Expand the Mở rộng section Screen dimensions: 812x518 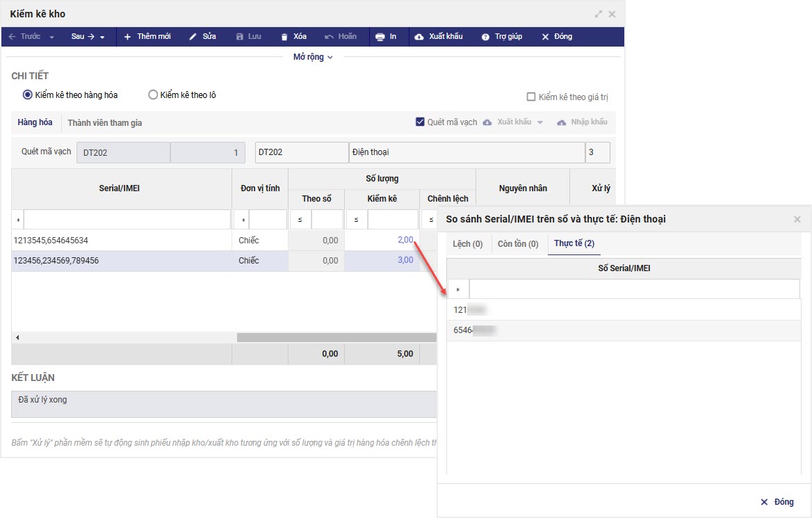pos(313,57)
